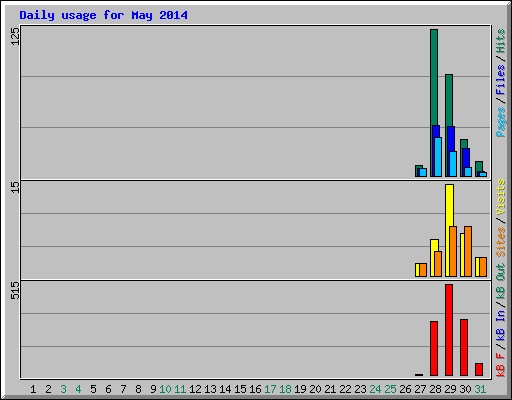Click the green day 24 label
Image resolution: width=512 pixels, height=400 pixels.
pos(375,389)
